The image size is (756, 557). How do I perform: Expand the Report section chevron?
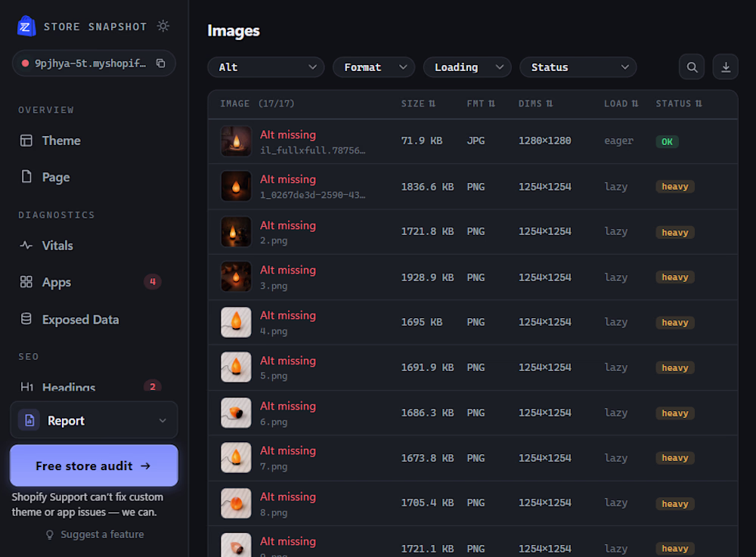point(163,421)
